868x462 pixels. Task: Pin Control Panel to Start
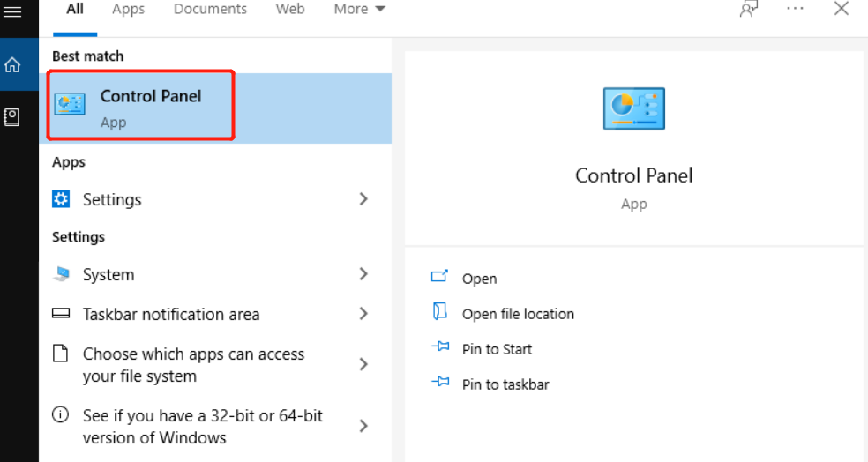point(497,349)
